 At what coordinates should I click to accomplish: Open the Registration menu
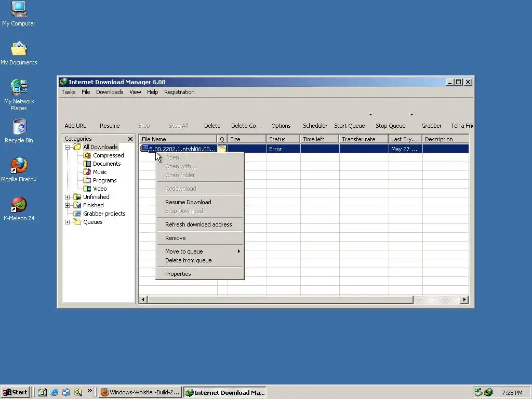tap(179, 92)
